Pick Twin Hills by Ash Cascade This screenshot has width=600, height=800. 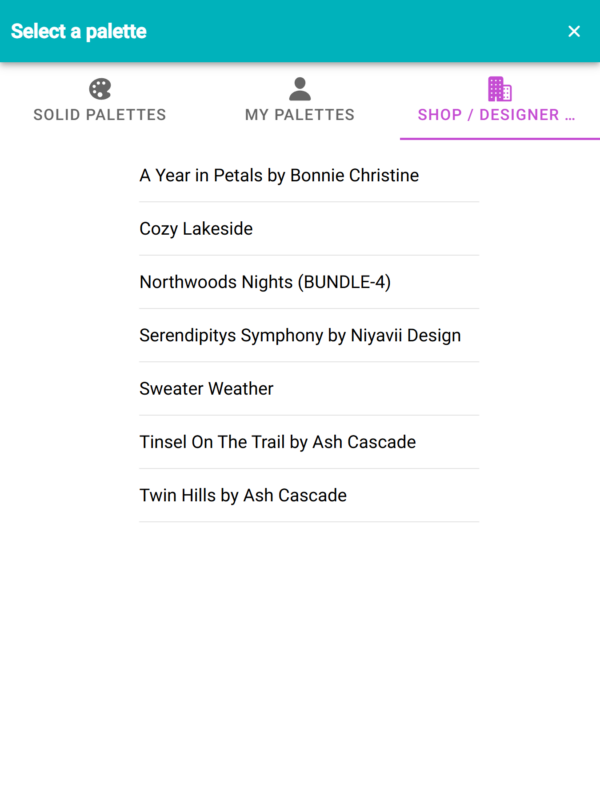point(243,496)
